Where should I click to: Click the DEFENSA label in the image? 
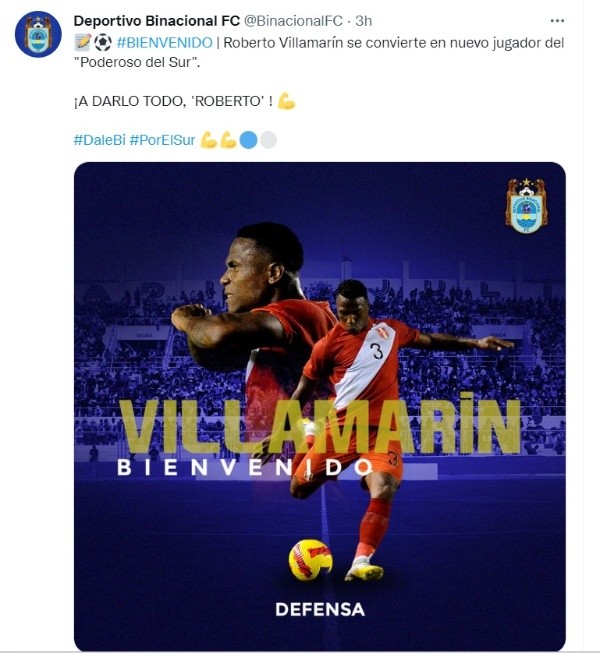[320, 610]
